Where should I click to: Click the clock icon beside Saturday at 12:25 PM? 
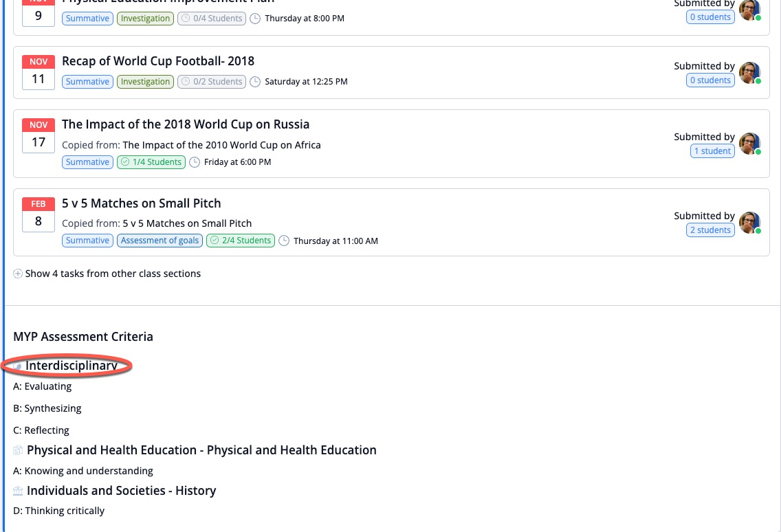coord(255,82)
